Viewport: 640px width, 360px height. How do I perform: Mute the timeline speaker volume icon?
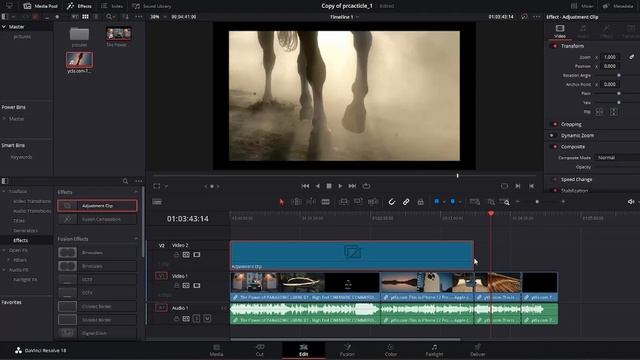tap(631, 202)
